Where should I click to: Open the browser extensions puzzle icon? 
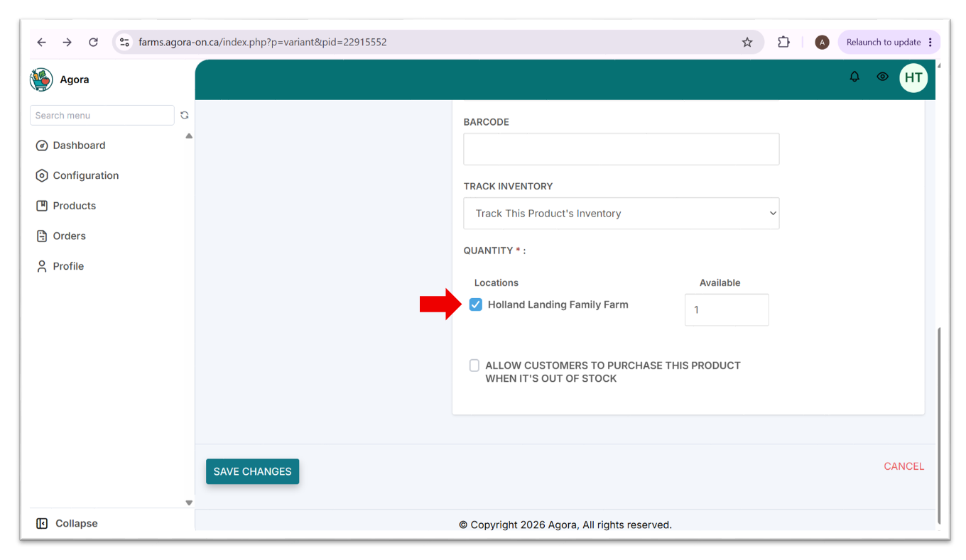tap(783, 42)
